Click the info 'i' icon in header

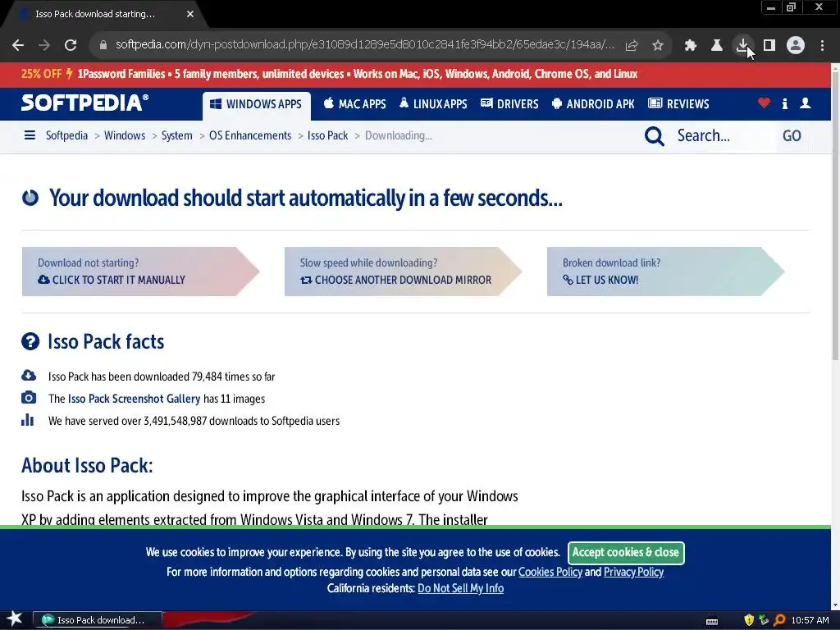[x=785, y=103]
